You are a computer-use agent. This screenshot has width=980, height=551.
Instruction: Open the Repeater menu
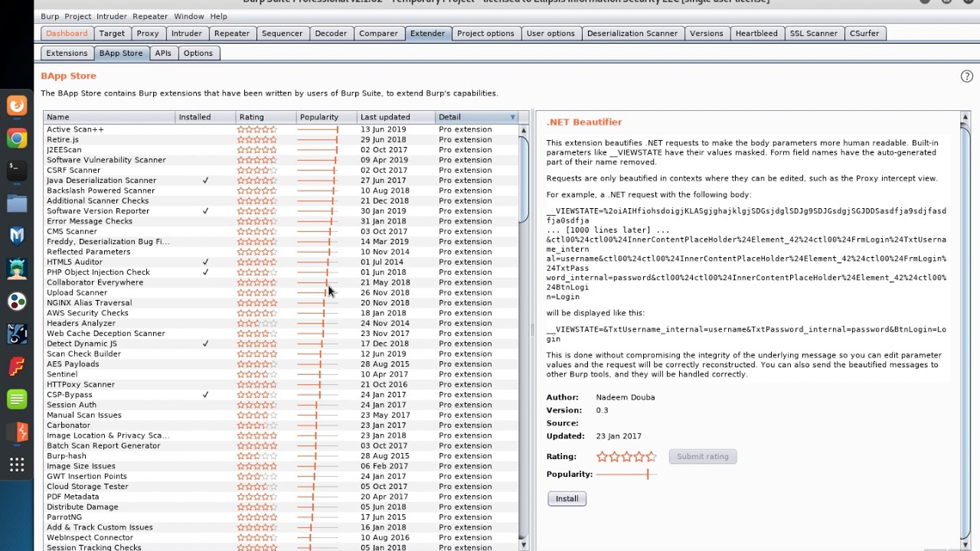click(x=150, y=16)
